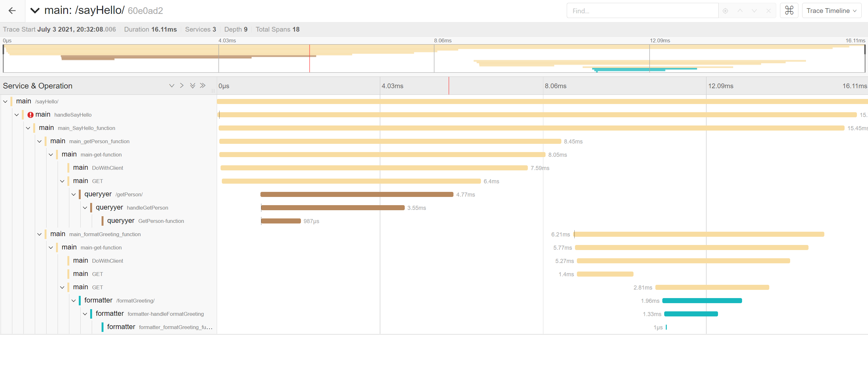Expand one level single chevron down
Image resolution: width=868 pixels, height=373 pixels.
[172, 86]
